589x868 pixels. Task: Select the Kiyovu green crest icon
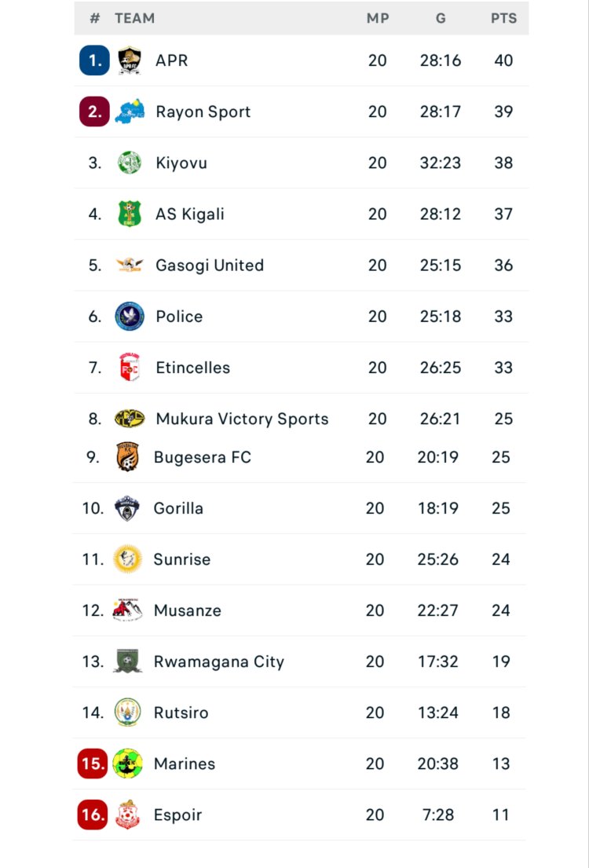pos(130,163)
